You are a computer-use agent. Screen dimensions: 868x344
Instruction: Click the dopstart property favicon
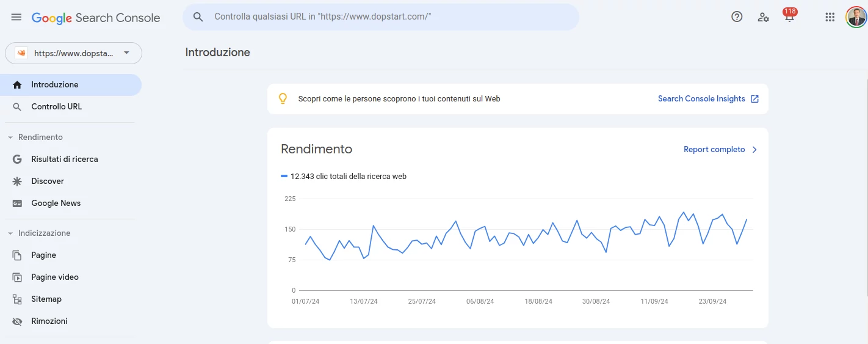(x=21, y=53)
